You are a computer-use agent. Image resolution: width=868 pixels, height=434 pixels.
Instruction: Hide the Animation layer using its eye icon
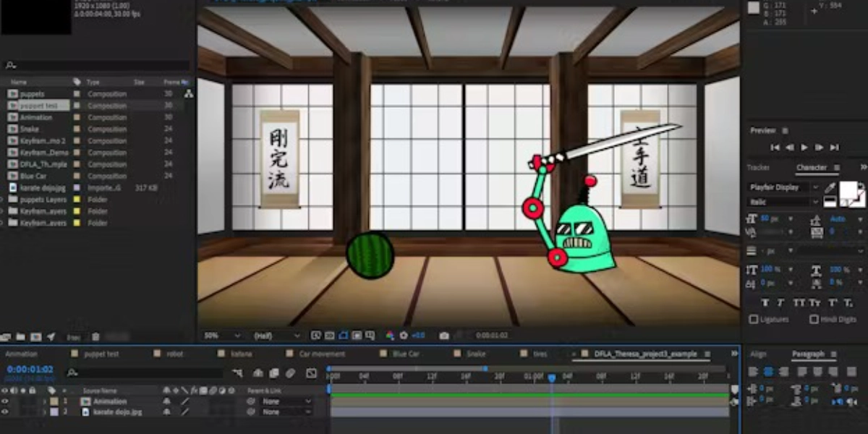5,401
